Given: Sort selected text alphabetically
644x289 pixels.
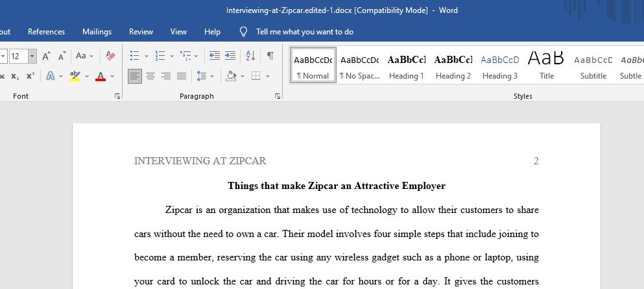Looking at the screenshot, I should 250,55.
